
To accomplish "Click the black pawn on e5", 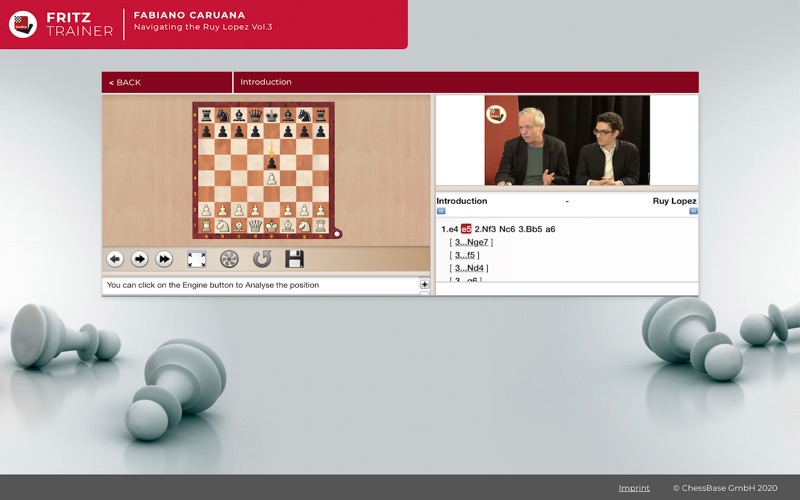I will pyautogui.click(x=271, y=163).
